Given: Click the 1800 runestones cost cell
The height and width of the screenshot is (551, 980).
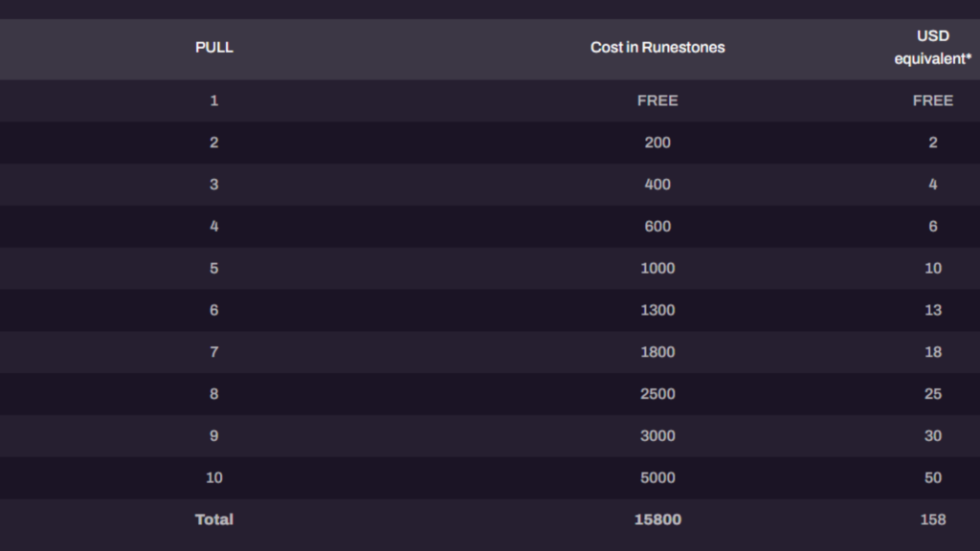Looking at the screenshot, I should tap(657, 352).
